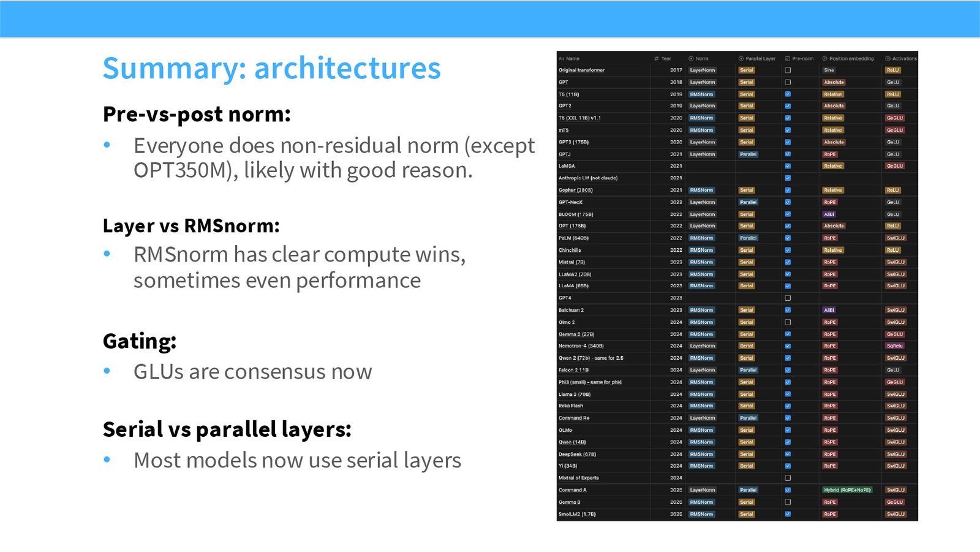Click the year 2017 cell
Image resolution: width=980 pixels, height=552 pixels.
pos(676,70)
